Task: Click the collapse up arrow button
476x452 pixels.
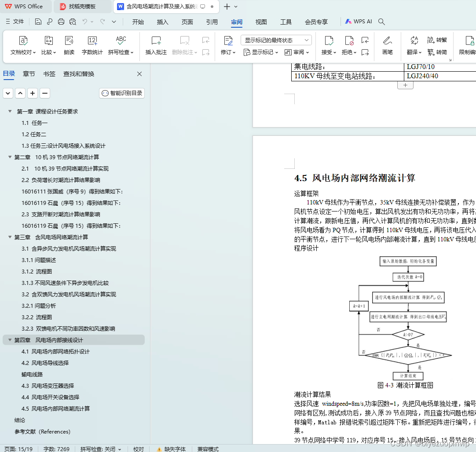Action: (x=20, y=93)
